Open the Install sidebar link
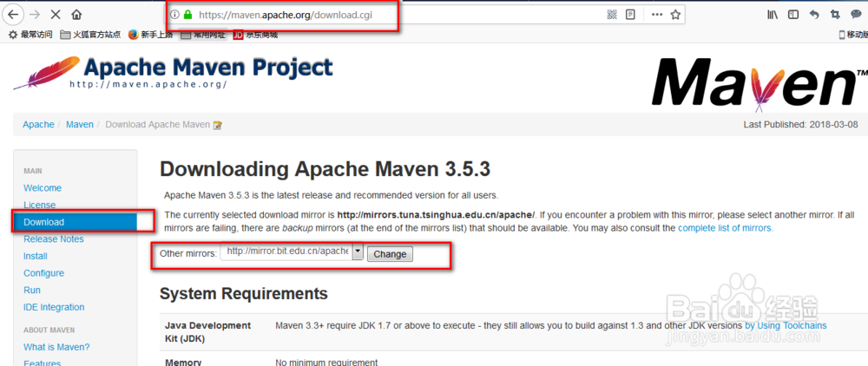The width and height of the screenshot is (868, 366). click(36, 256)
